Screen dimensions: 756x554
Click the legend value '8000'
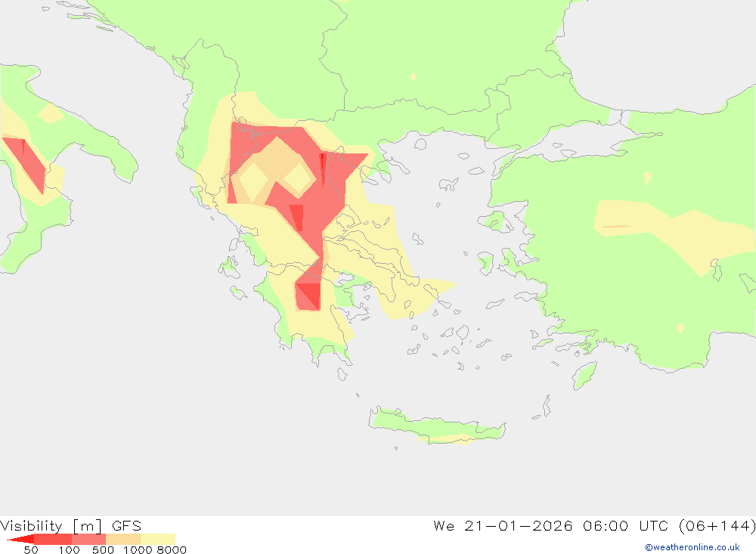[x=172, y=549]
